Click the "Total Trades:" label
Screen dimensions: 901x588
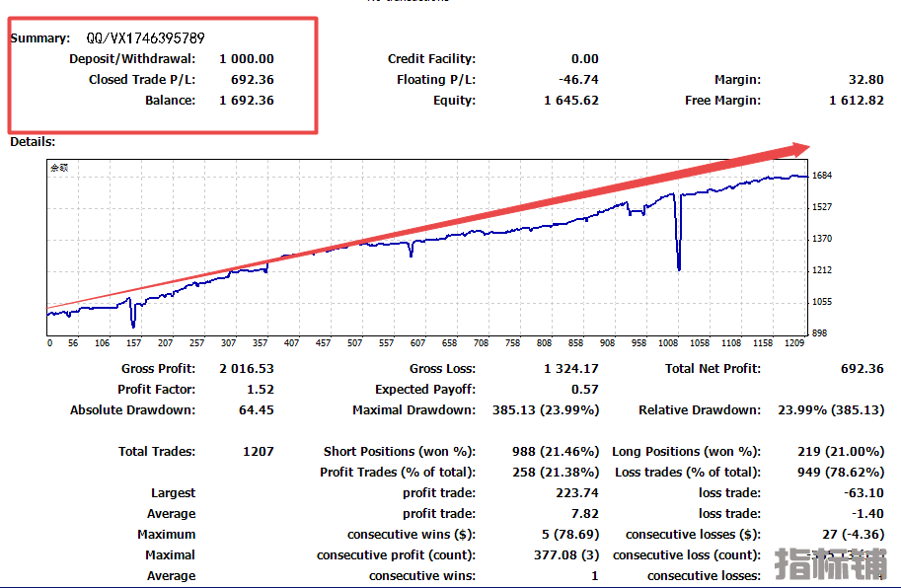(x=157, y=451)
